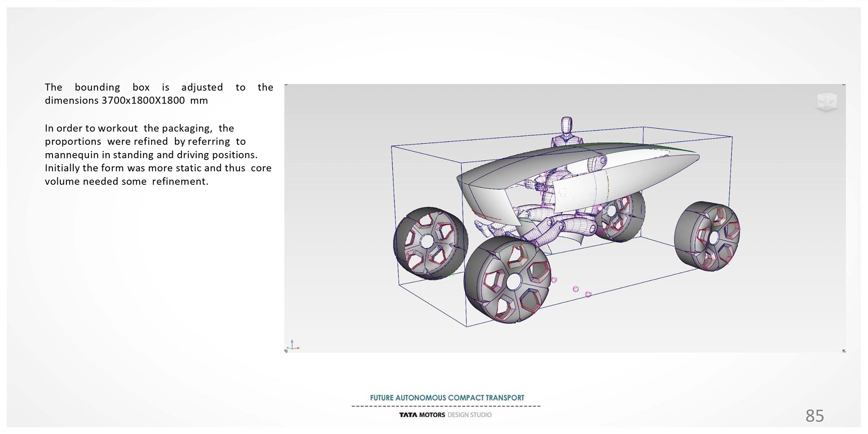Image resolution: width=868 pixels, height=434 pixels.
Task: Select the standing mannequin's head
Action: tap(566, 125)
